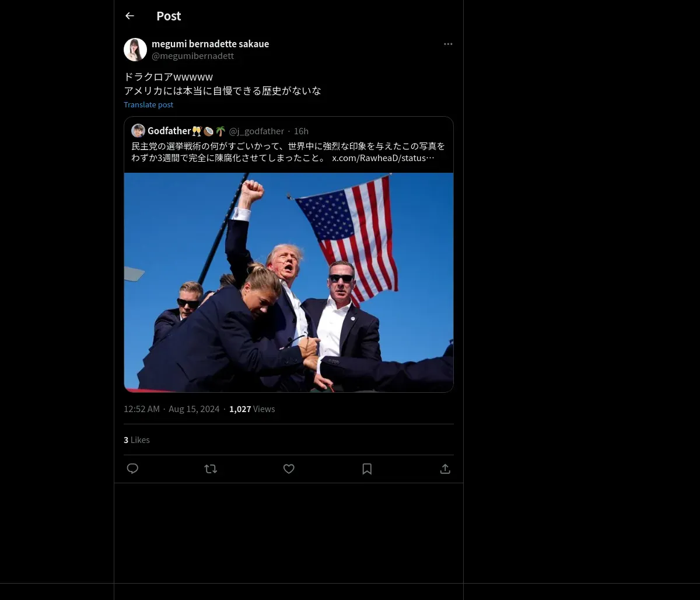View the rally photo with raised fist
700x600 pixels.
pyautogui.click(x=289, y=282)
